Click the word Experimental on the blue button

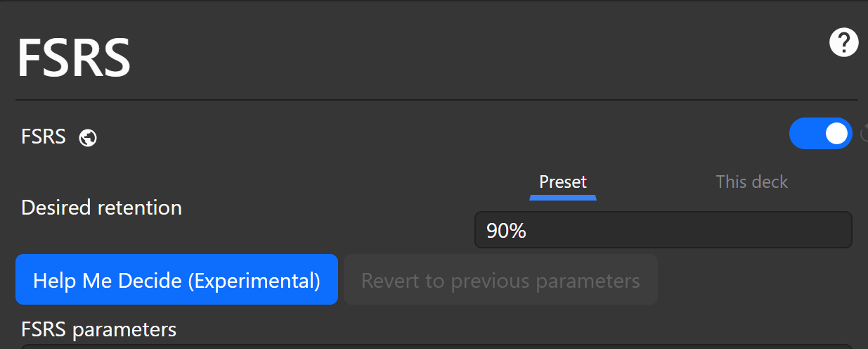pyautogui.click(x=255, y=280)
